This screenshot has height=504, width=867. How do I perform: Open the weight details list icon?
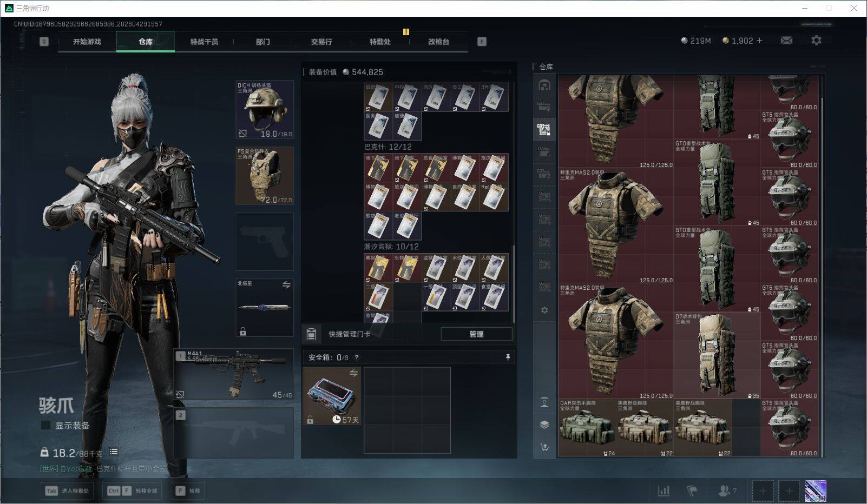[x=114, y=452]
